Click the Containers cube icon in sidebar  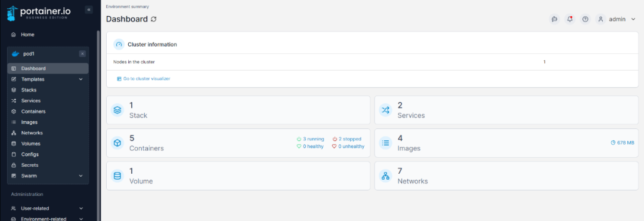coord(14,111)
